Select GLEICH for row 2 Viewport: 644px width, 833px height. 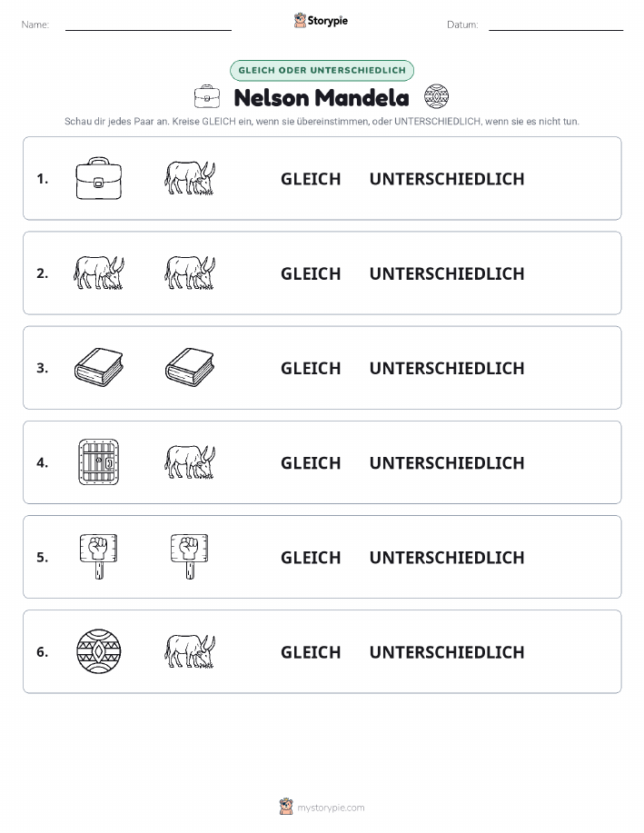click(x=311, y=273)
